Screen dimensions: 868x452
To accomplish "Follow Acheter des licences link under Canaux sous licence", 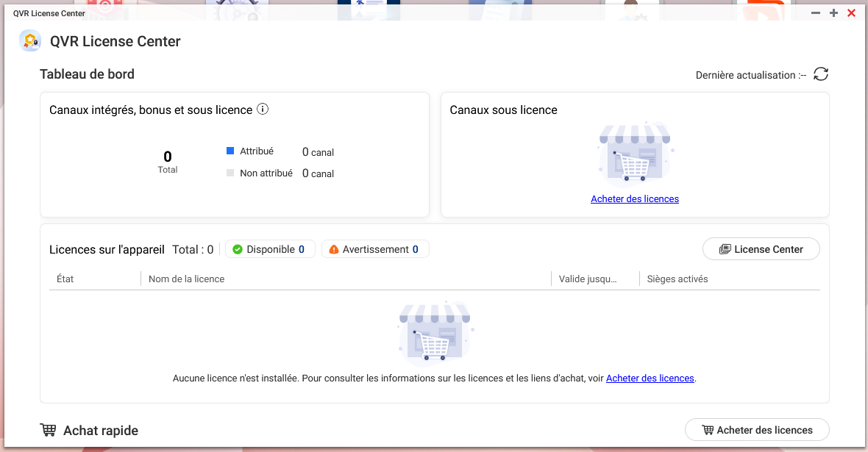I will click(635, 199).
